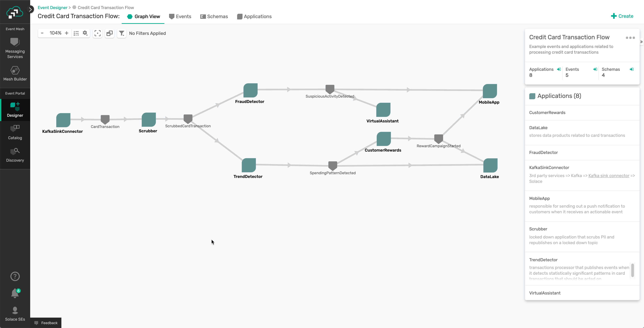644x328 pixels.
Task: Zoom in with the plus stepper
Action: [67, 33]
